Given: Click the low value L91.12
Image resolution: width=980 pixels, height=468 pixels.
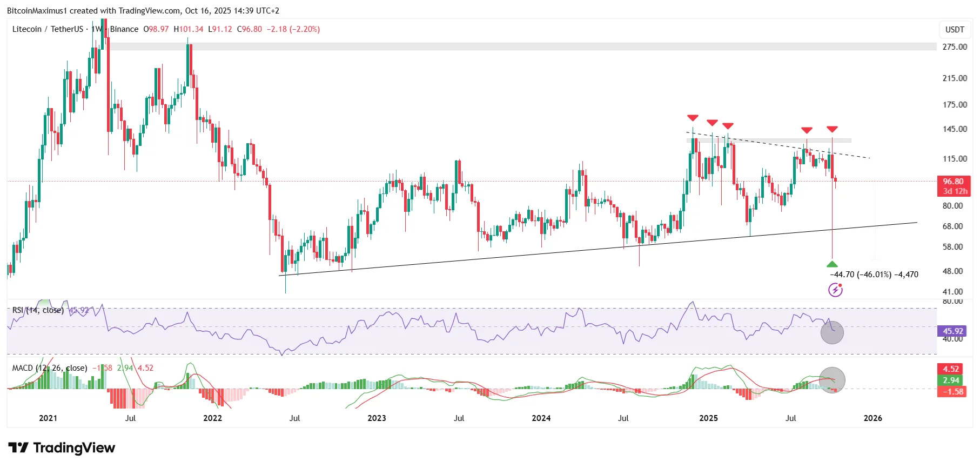Looking at the screenshot, I should point(220,29).
